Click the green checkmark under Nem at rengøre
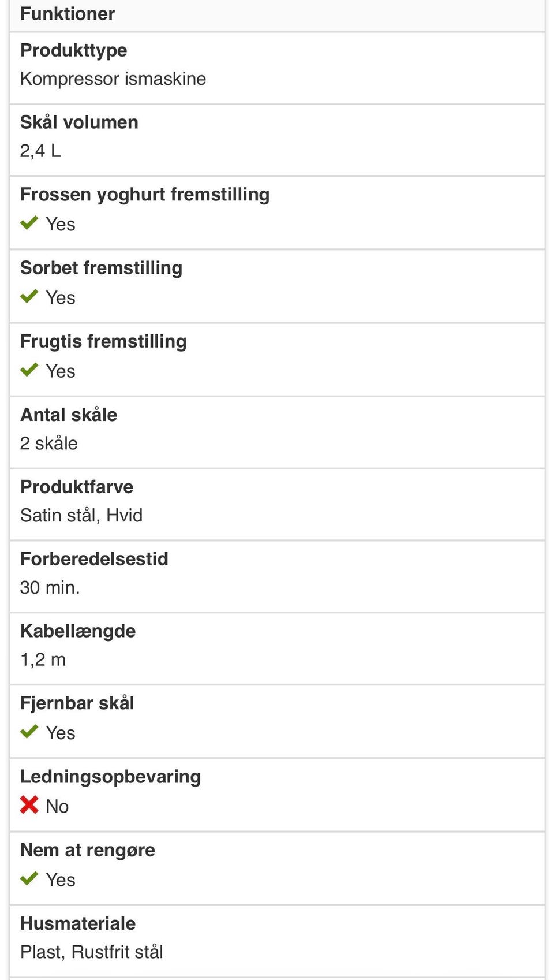Screen dimensions: 554x980 coord(29,878)
